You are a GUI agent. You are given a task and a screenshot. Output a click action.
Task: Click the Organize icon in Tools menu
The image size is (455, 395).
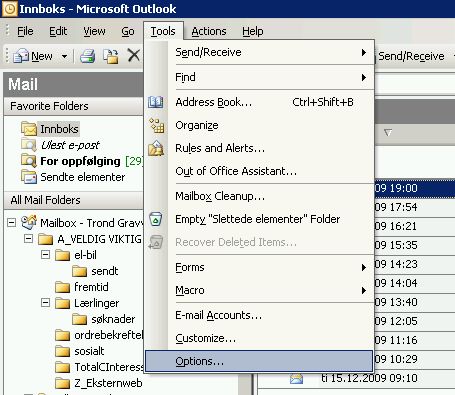coord(156,125)
